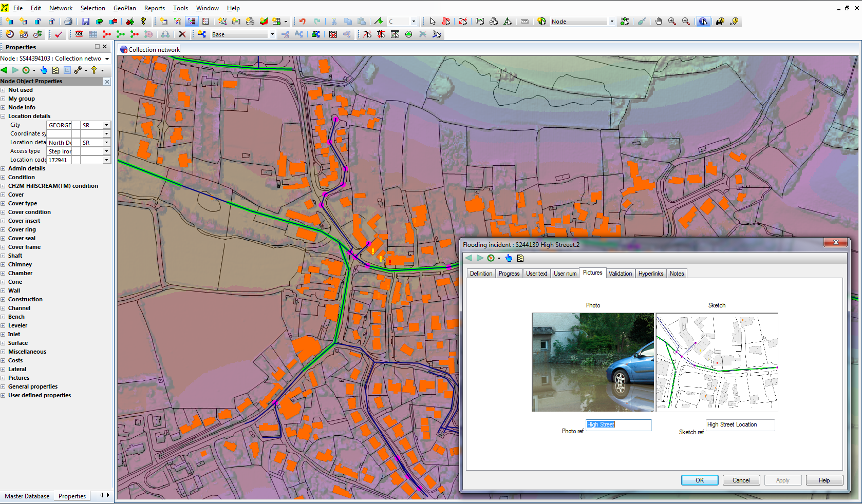Click the Collection network window title
The height and width of the screenshot is (504, 862).
154,50
